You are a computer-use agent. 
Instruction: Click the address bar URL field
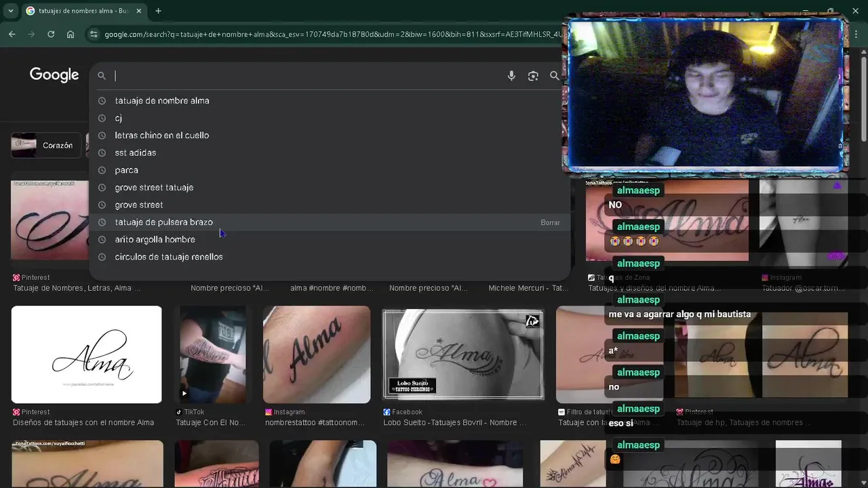pyautogui.click(x=332, y=34)
